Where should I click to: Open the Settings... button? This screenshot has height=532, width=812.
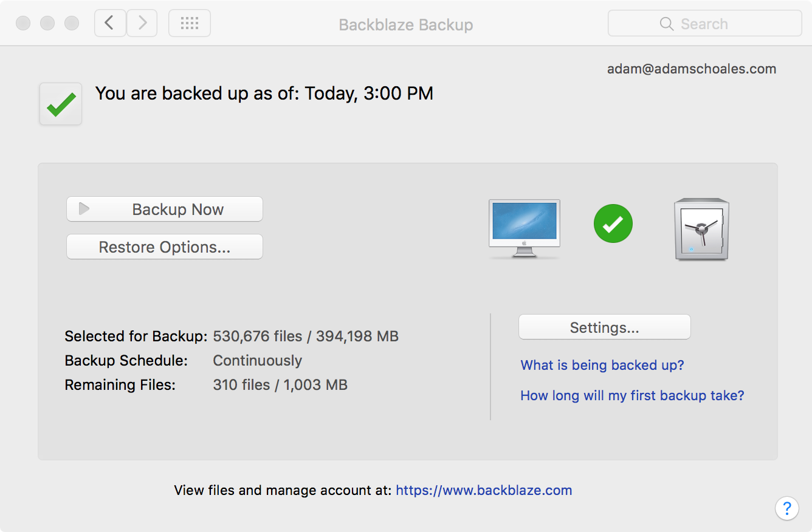pos(604,327)
